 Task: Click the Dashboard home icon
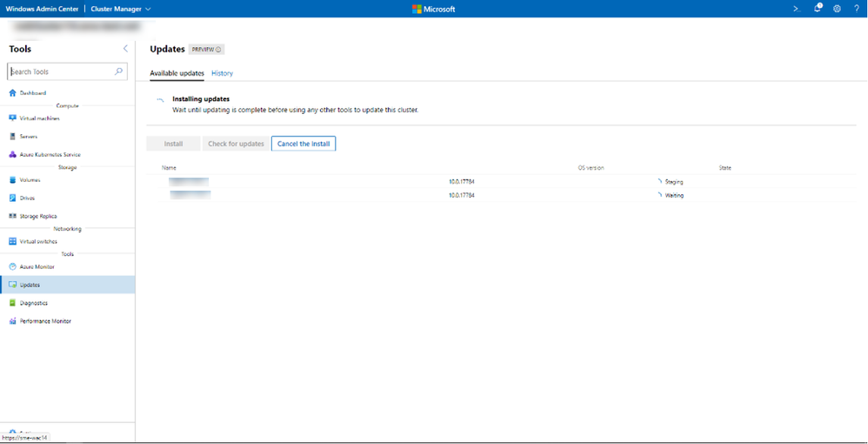(13, 93)
